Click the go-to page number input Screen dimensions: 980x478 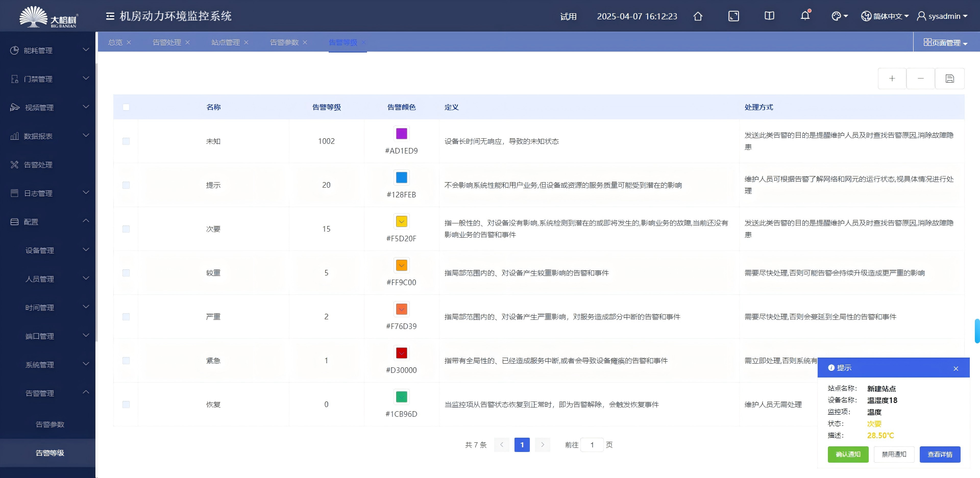(x=592, y=445)
